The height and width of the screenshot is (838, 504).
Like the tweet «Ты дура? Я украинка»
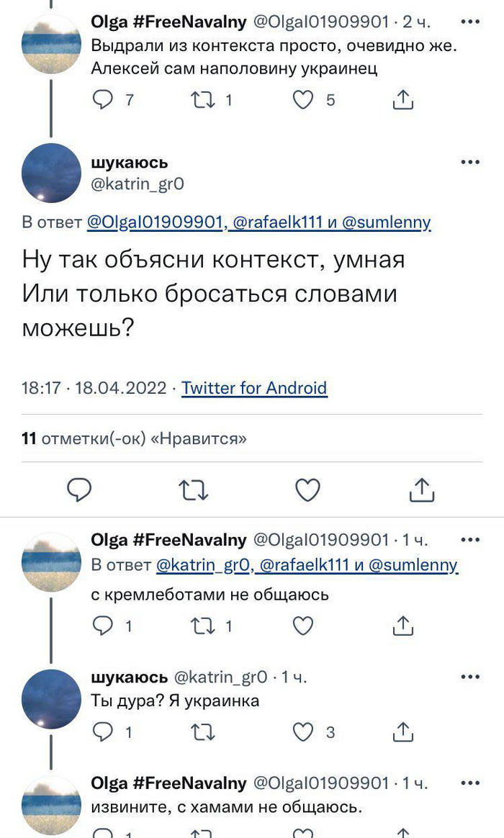[x=302, y=730]
